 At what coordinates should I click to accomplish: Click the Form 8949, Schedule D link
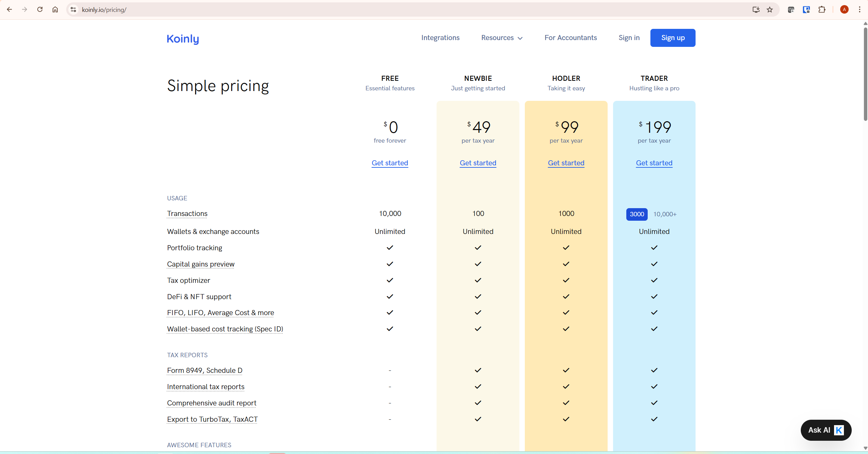[204, 370]
